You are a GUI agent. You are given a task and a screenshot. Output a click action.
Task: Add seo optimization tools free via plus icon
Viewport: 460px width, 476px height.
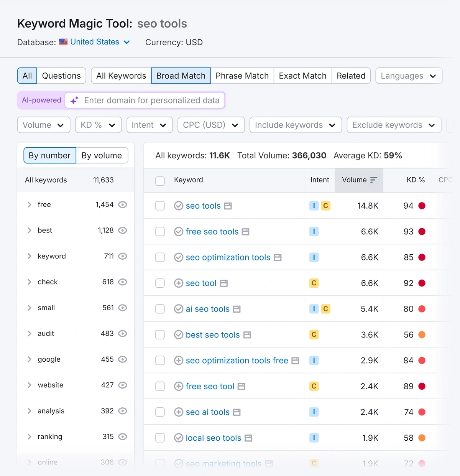(179, 361)
